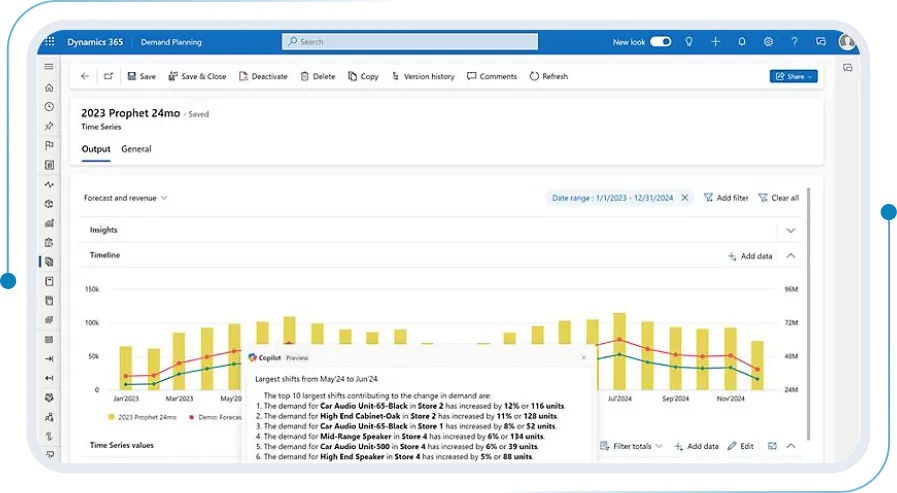897x493 pixels.
Task: Go to Home in the left sidebar
Action: 49,88
